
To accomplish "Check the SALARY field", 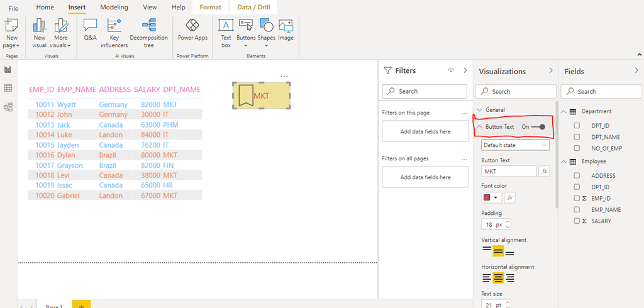I will coord(577,221).
